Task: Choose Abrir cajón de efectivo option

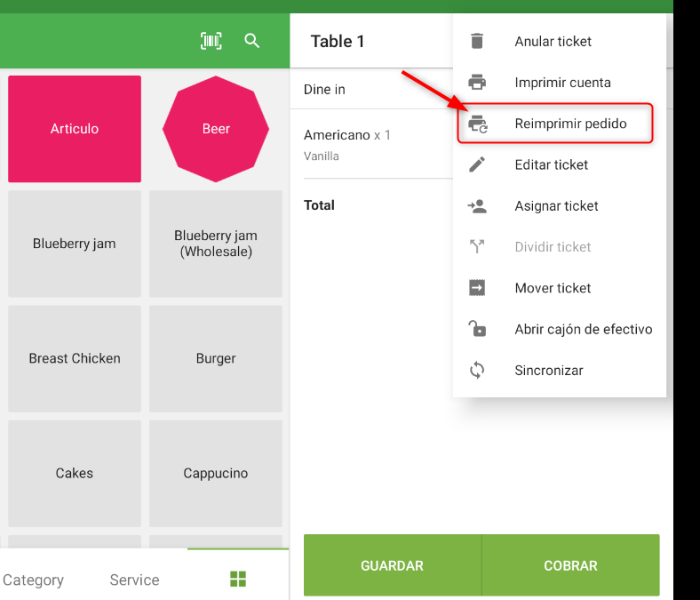Action: click(560, 329)
